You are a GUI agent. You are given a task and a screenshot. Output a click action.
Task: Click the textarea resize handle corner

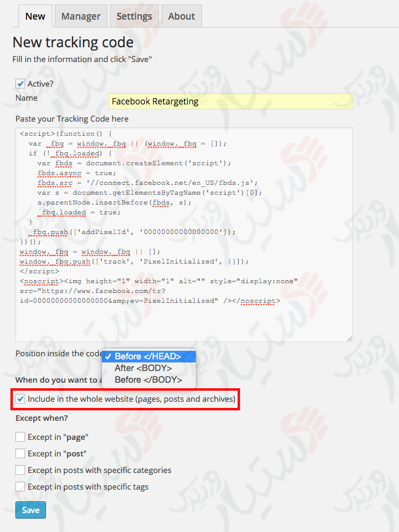click(349, 338)
